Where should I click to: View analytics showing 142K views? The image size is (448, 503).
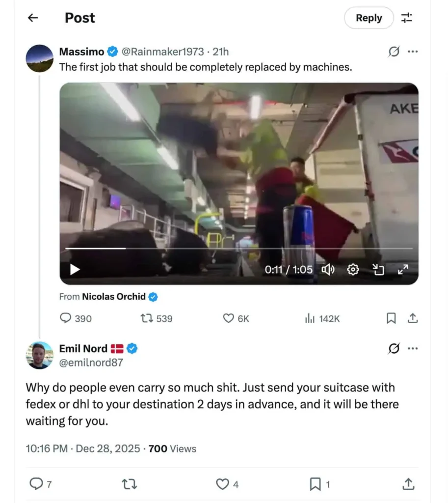[322, 318]
